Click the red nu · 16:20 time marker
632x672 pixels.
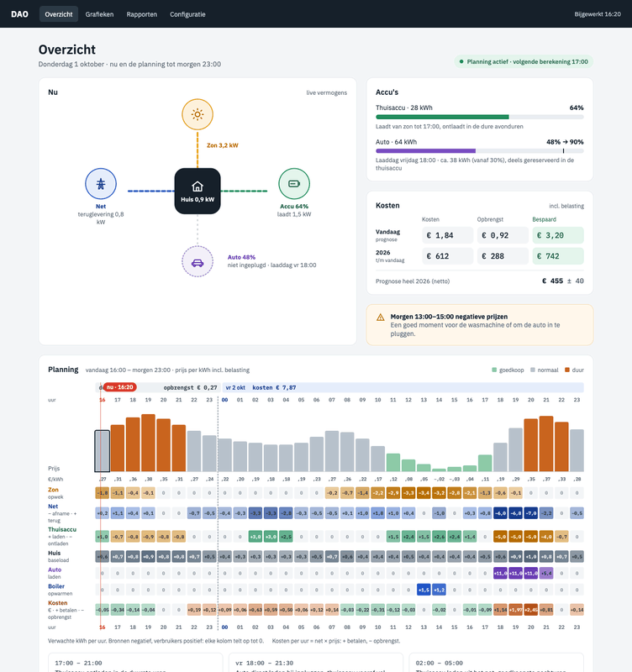pyautogui.click(x=120, y=387)
